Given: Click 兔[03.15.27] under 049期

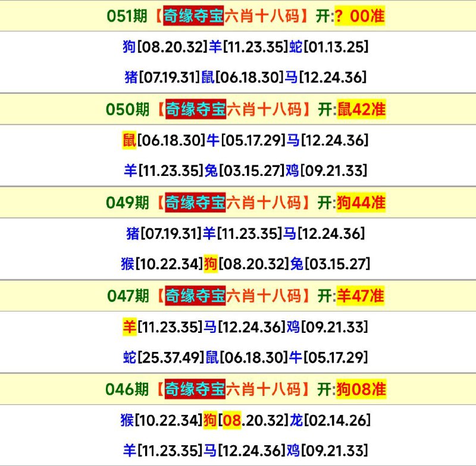Looking at the screenshot, I should 330,264.
